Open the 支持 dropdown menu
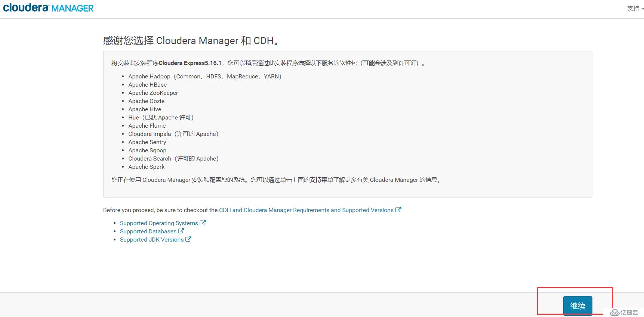 tap(635, 8)
